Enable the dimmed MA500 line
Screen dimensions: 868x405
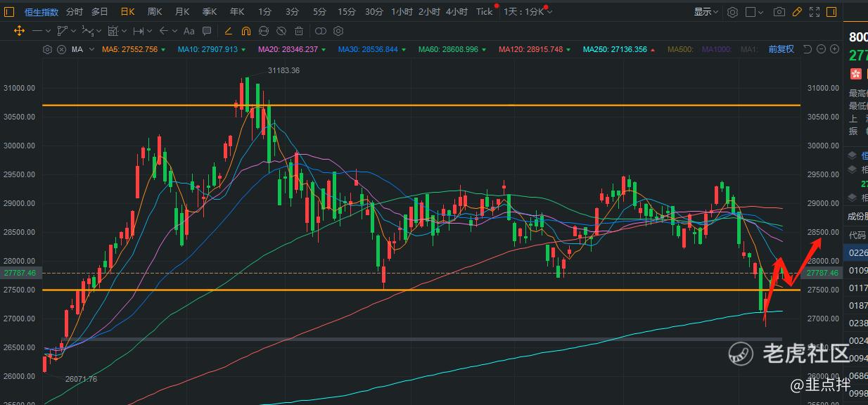tap(680, 49)
